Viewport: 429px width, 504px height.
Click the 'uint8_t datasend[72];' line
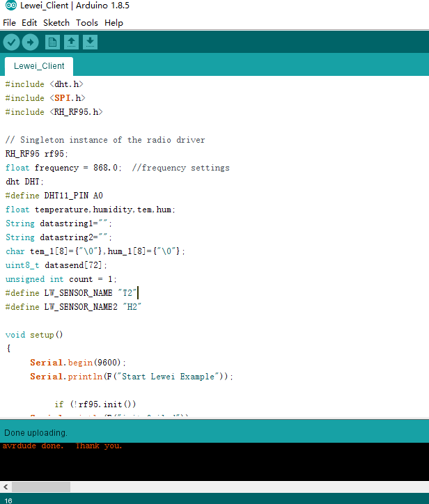[x=56, y=265]
